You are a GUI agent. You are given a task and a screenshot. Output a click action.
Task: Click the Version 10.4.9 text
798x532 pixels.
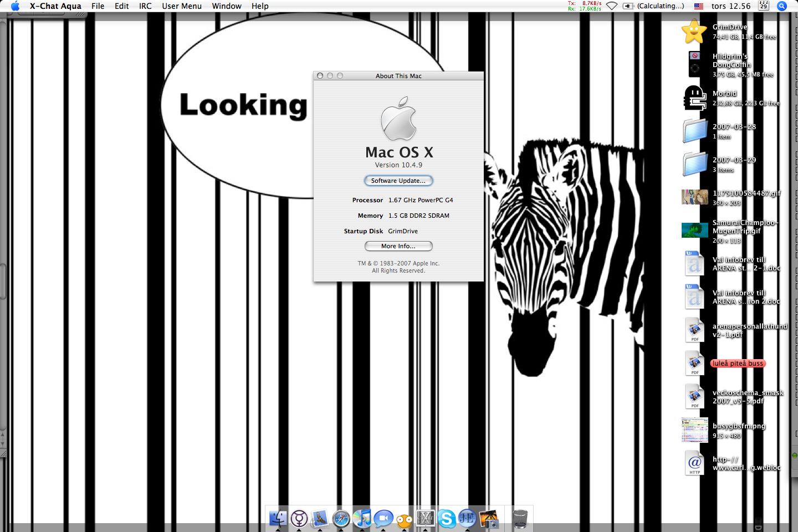[398, 165]
